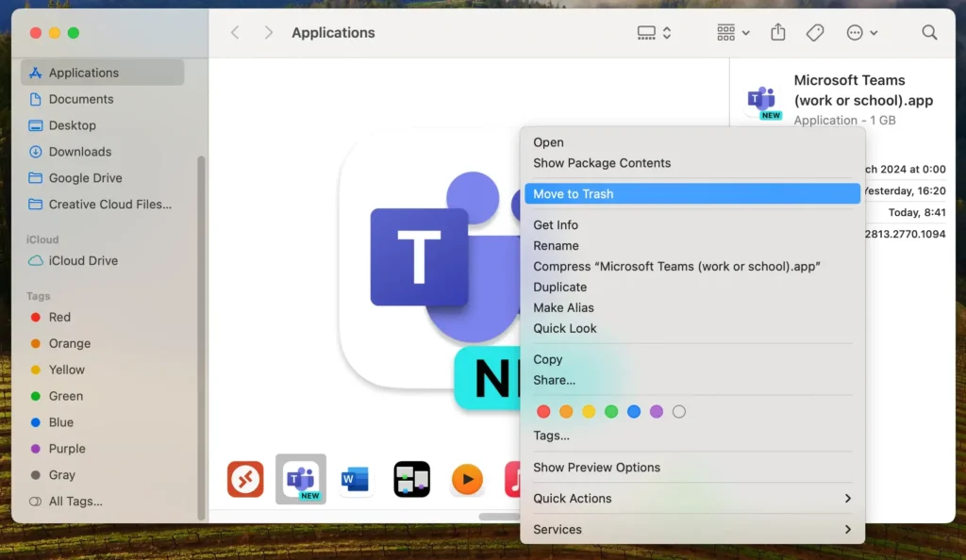
Task: Click the Teams icon in preview pane
Action: click(x=762, y=102)
